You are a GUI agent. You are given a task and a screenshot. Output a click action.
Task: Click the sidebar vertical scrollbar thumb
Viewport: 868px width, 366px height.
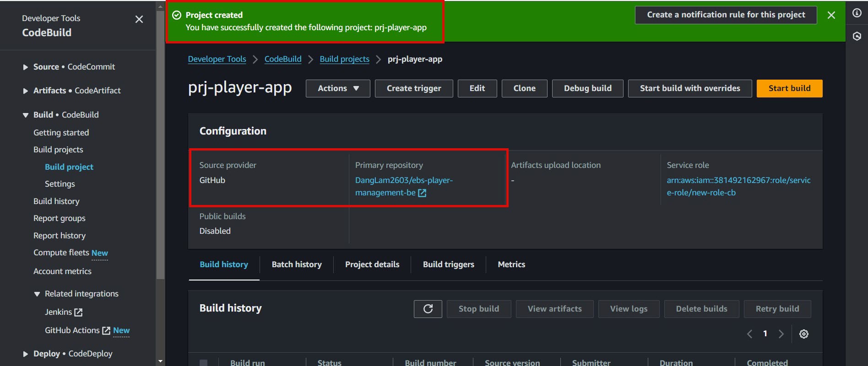click(160, 145)
